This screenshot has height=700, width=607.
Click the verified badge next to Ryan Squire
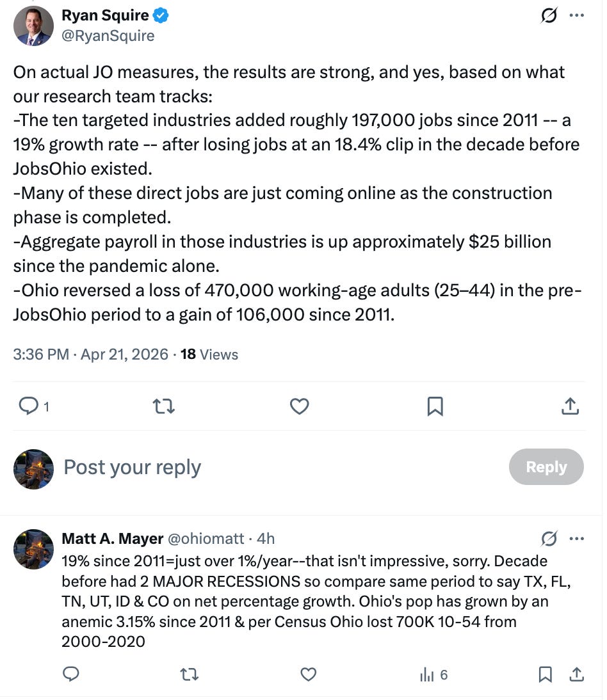click(161, 15)
